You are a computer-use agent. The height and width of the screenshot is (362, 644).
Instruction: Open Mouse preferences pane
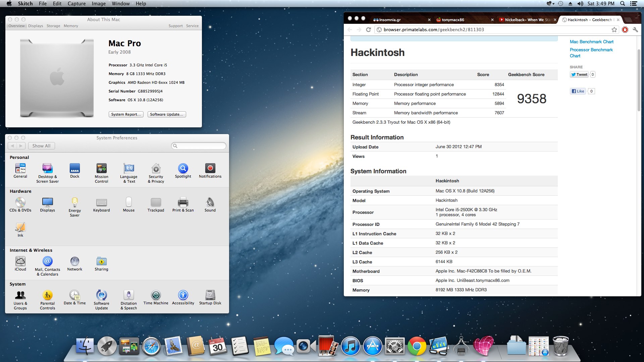129,204
